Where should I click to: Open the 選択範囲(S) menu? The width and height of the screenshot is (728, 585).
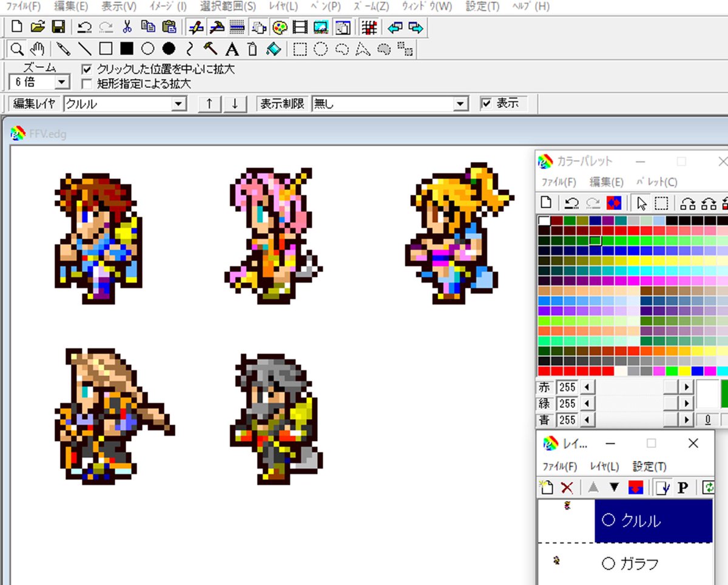pyautogui.click(x=228, y=7)
